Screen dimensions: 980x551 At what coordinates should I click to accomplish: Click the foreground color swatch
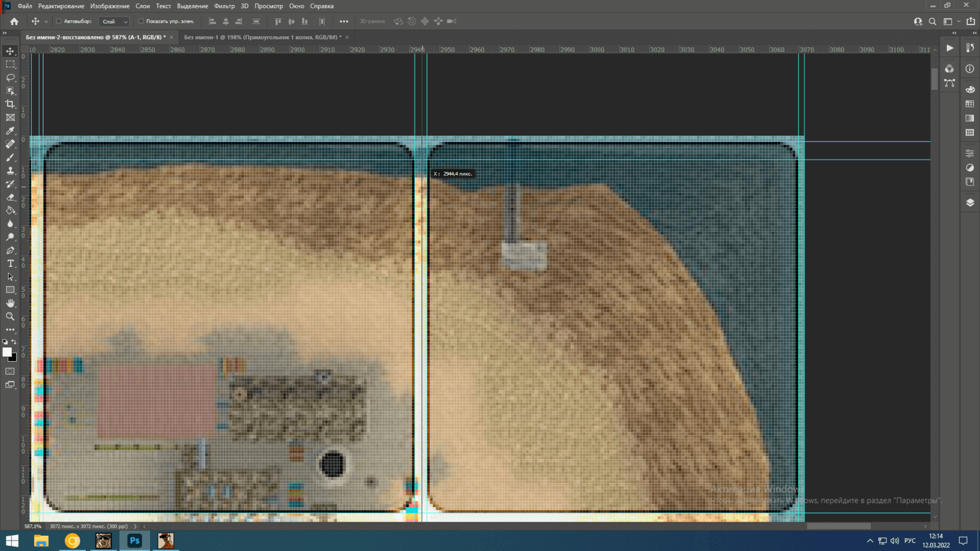(7, 352)
